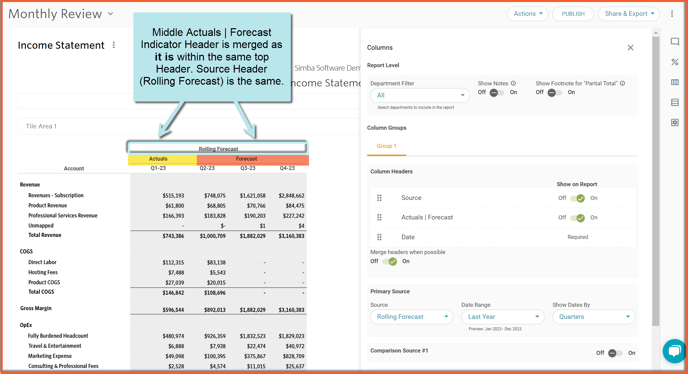Viewport: 688px width, 374px height.
Task: Click the Columns panel scrollbar
Action: pos(656,180)
